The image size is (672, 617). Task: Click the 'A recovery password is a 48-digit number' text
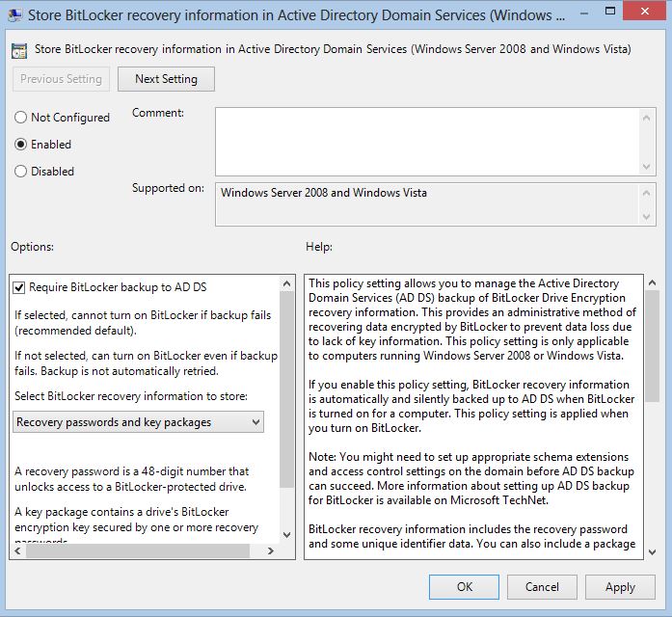point(131,479)
